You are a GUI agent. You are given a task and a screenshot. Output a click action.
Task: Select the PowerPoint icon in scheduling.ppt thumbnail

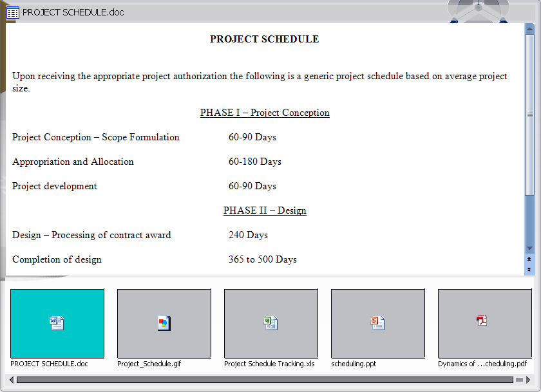pos(377,323)
